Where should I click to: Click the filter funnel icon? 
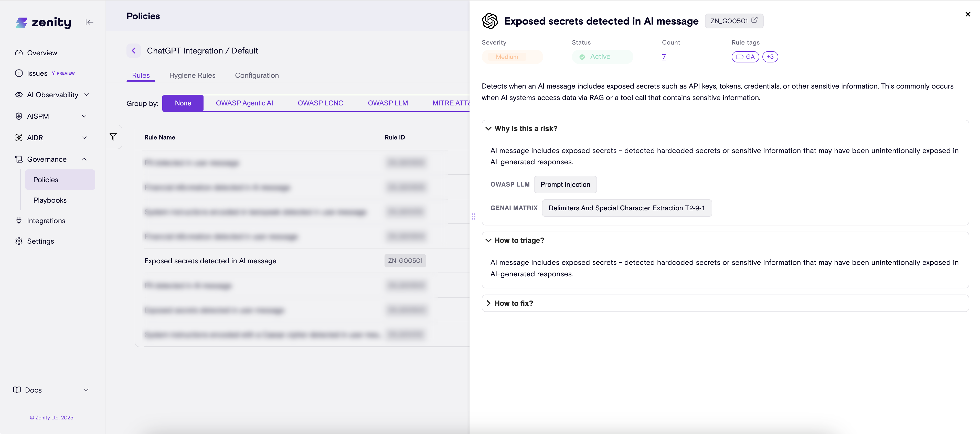113,137
